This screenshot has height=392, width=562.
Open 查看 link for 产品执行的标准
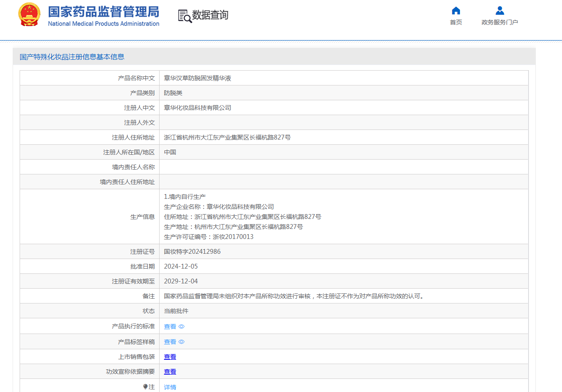[x=170, y=327]
